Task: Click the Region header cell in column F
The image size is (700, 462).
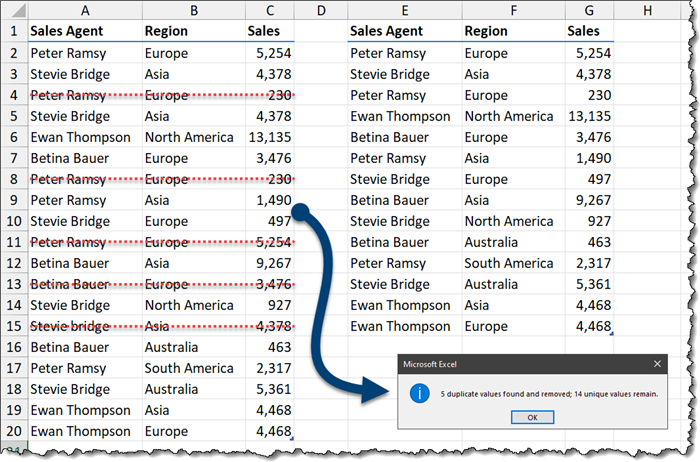Action: [487, 31]
